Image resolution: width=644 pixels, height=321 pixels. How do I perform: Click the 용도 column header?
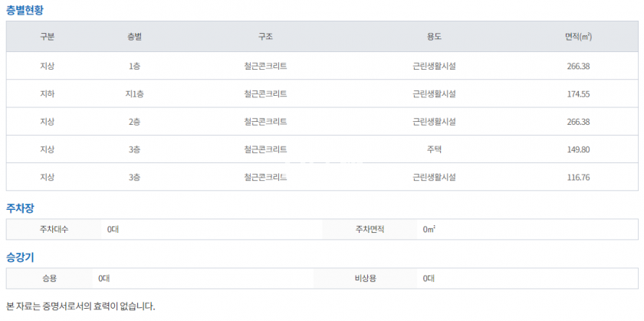coord(434,36)
